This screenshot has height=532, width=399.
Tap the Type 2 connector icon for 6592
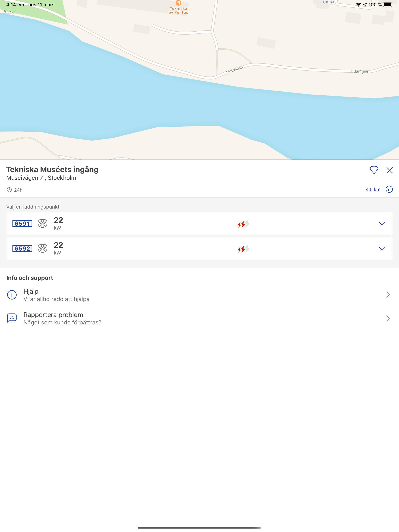[43, 248]
